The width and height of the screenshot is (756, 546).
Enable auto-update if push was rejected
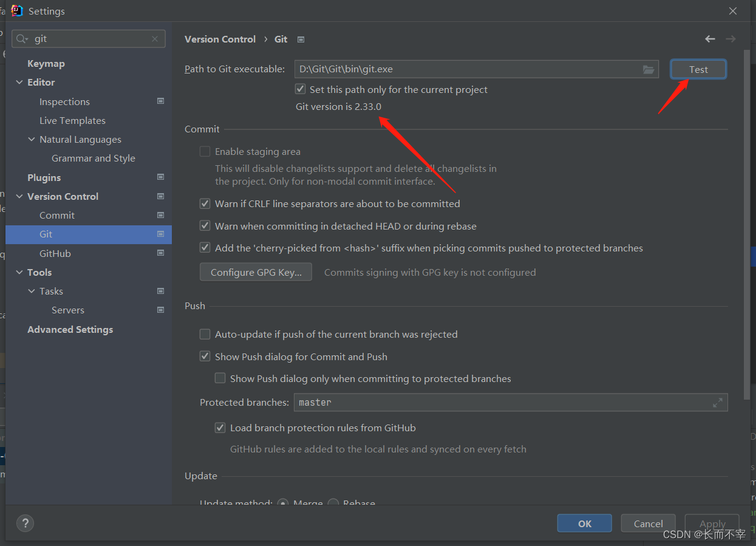coord(205,334)
